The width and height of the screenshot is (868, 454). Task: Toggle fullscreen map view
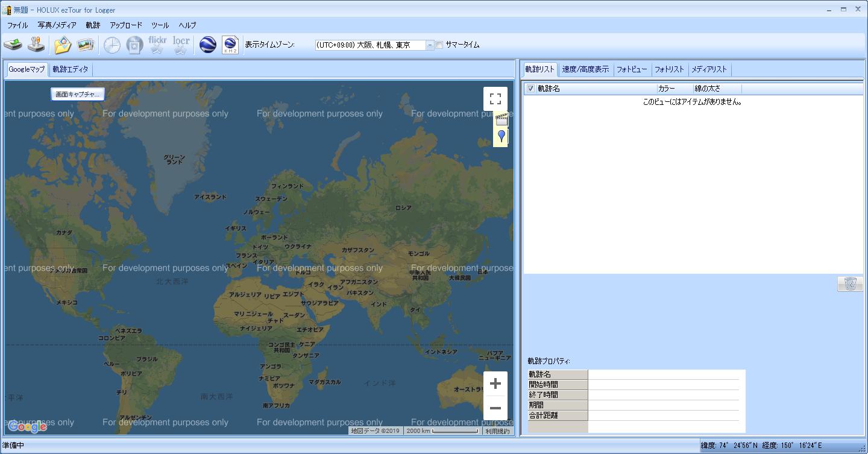[x=495, y=99]
